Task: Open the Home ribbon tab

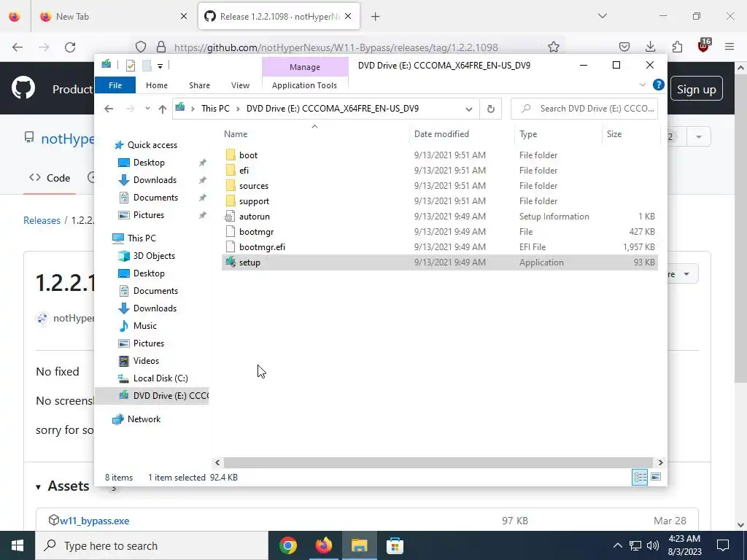Action: point(157,85)
